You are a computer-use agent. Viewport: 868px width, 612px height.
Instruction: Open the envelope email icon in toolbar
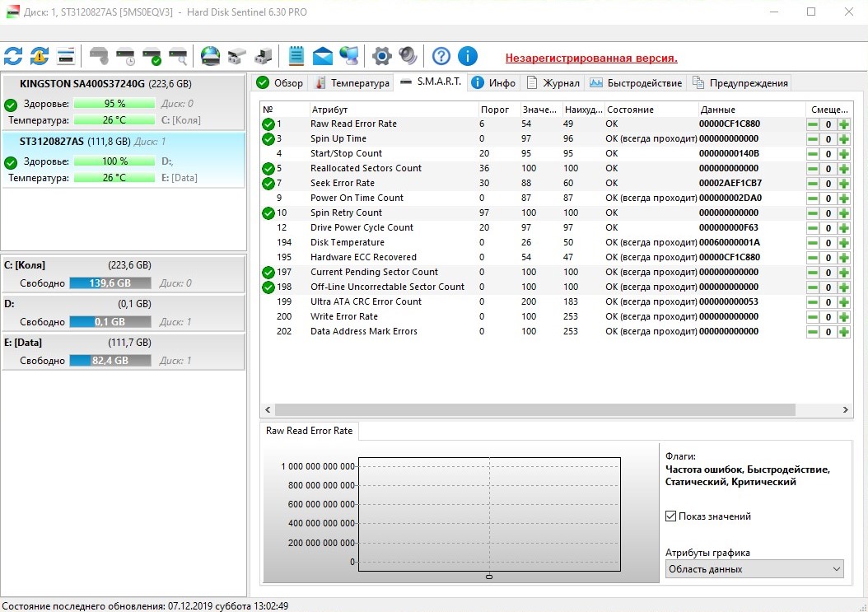click(x=322, y=56)
